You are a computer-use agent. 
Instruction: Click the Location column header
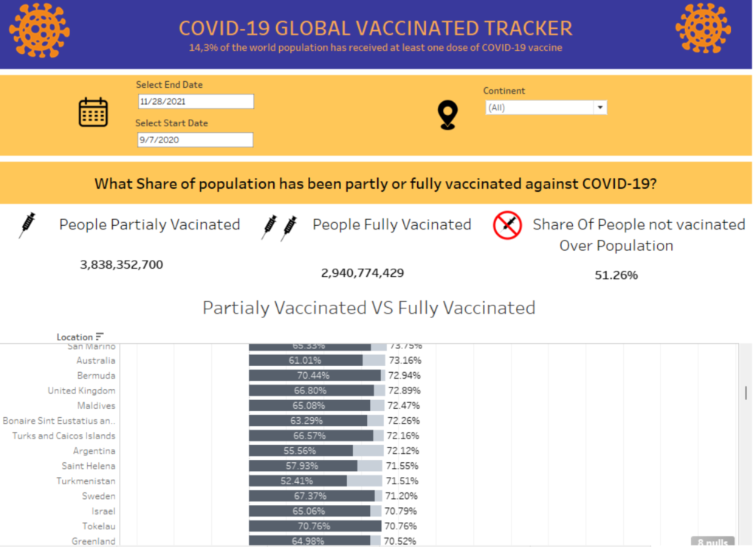[x=75, y=337]
